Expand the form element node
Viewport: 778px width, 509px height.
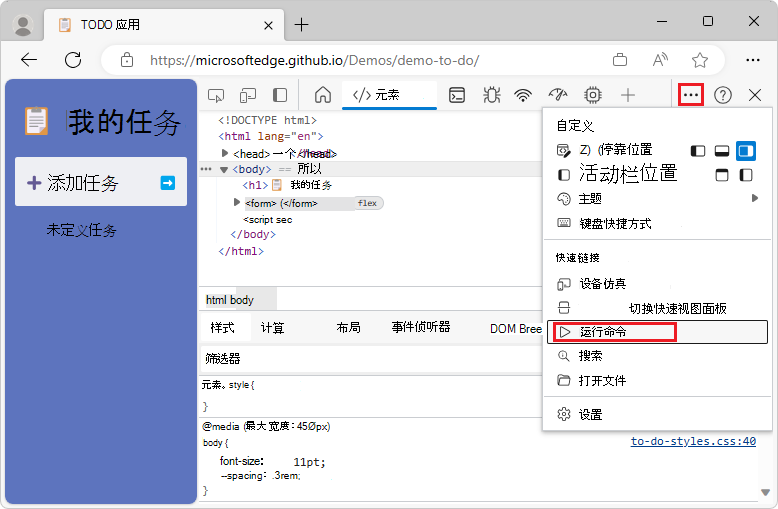coord(237,202)
